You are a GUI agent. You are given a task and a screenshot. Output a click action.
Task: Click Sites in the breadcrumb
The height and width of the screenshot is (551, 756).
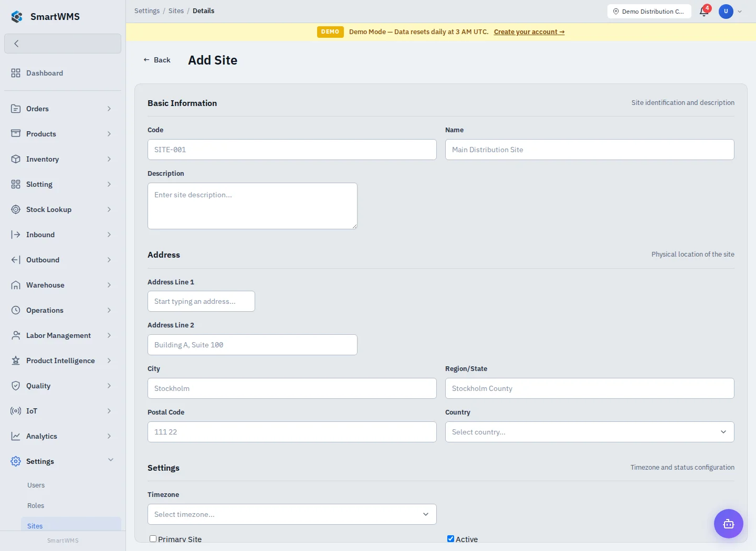(x=176, y=10)
